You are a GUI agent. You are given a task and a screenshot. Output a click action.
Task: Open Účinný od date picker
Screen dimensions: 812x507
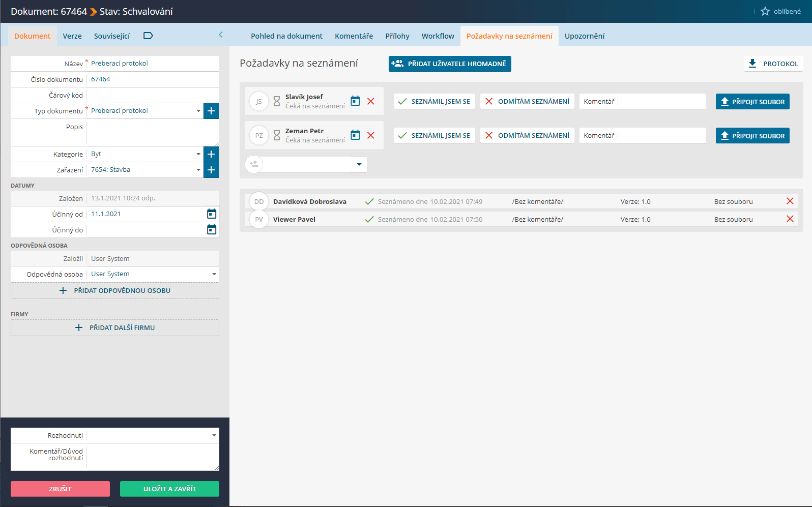[212, 214]
